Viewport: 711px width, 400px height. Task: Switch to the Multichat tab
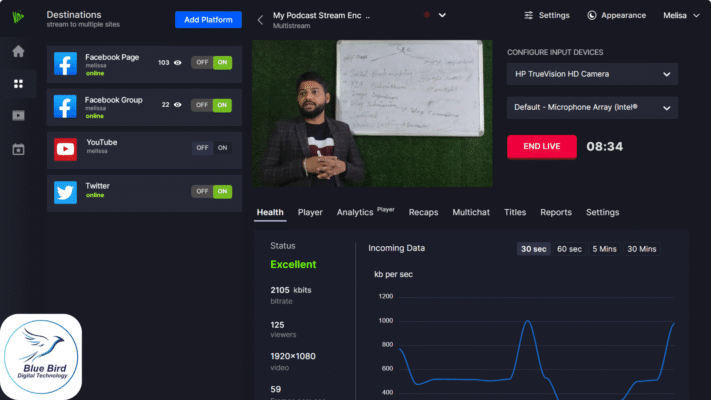[470, 212]
